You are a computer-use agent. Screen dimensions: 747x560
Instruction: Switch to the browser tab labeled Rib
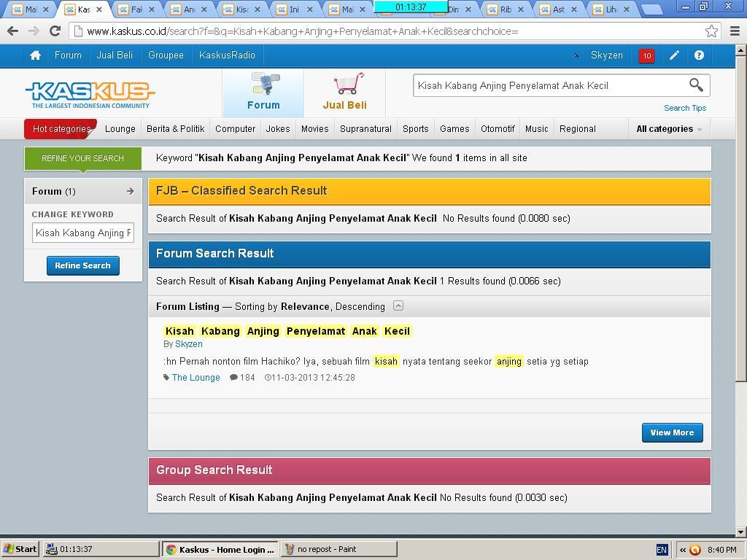(506, 9)
